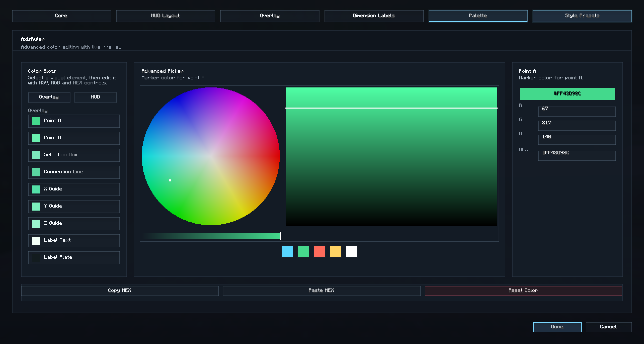Switch to the HUD Layout tab
644x344 pixels.
tap(166, 16)
